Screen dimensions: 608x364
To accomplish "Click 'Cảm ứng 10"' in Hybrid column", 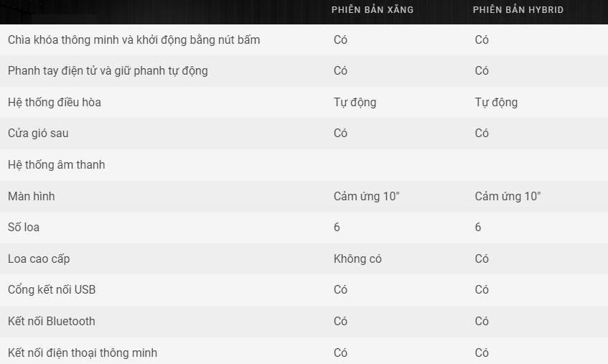I will coord(508,196).
